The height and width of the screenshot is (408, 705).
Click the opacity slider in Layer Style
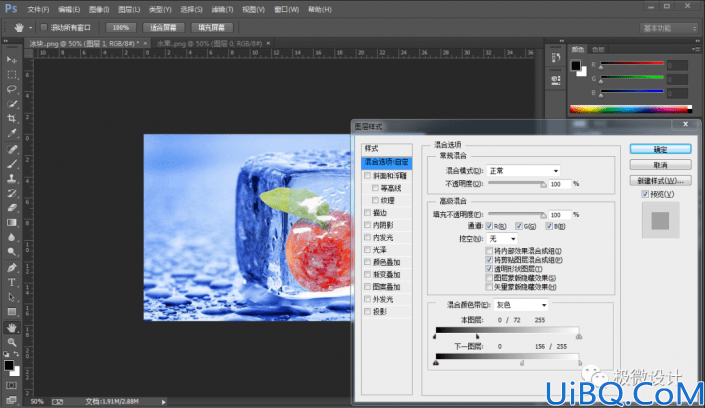coord(517,184)
